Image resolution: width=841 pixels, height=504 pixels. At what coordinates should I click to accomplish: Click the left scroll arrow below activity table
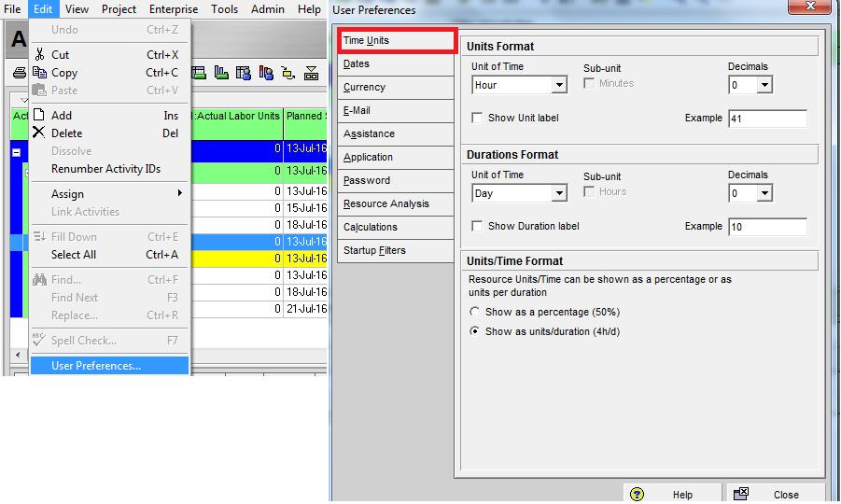click(18, 355)
